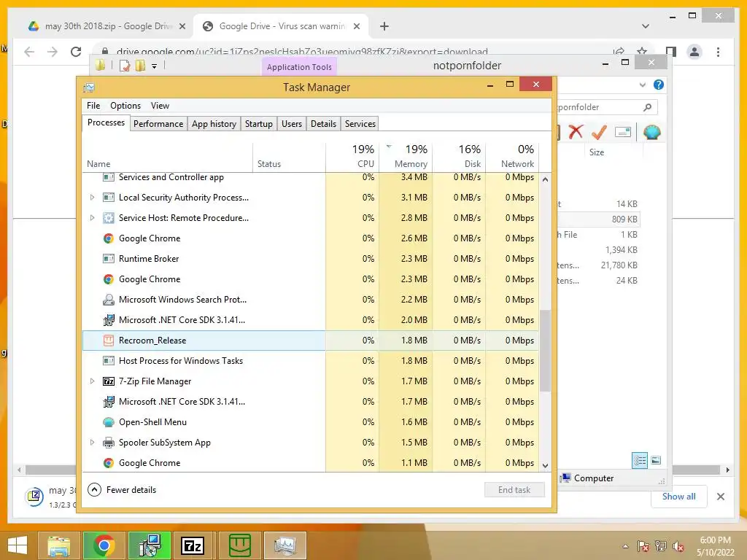Viewport: 747px width, 560px height.
Task: Open a new Chrome tab
Action: coord(384,26)
